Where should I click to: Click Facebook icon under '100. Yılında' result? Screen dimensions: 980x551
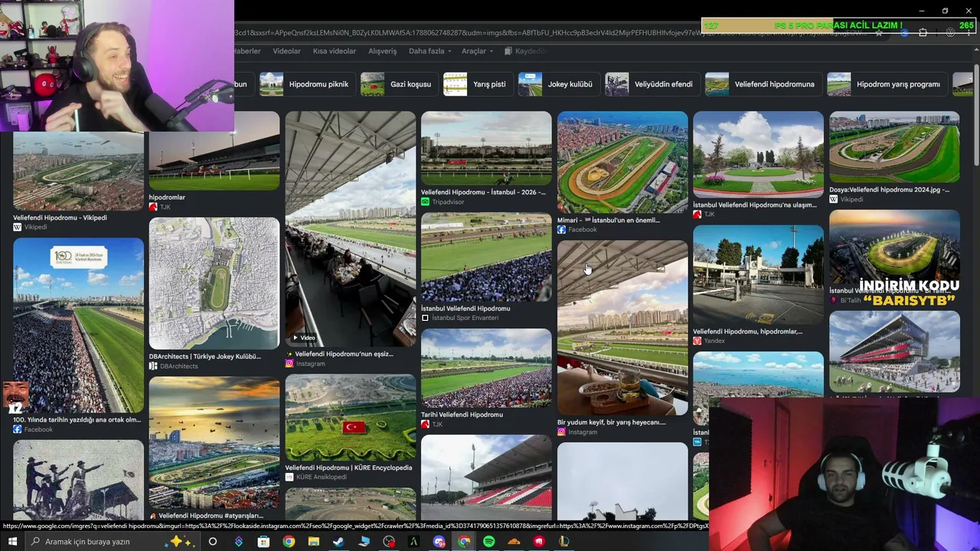[17, 430]
